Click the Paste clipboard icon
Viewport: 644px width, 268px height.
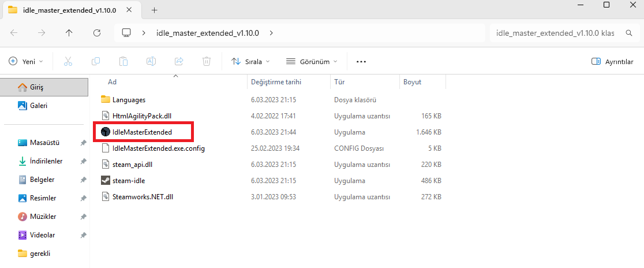click(x=123, y=62)
